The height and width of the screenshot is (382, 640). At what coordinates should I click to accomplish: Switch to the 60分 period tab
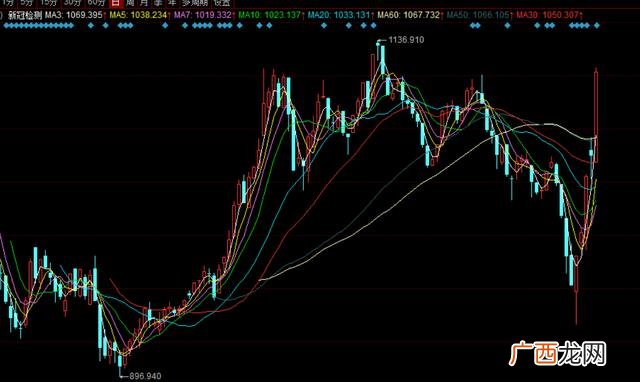(x=96, y=2)
